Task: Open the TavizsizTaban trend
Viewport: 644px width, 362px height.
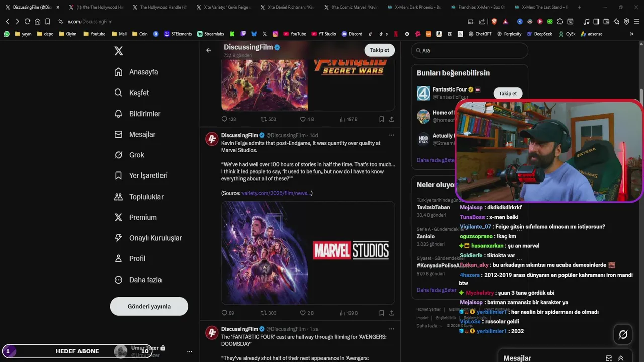Action: click(x=433, y=207)
